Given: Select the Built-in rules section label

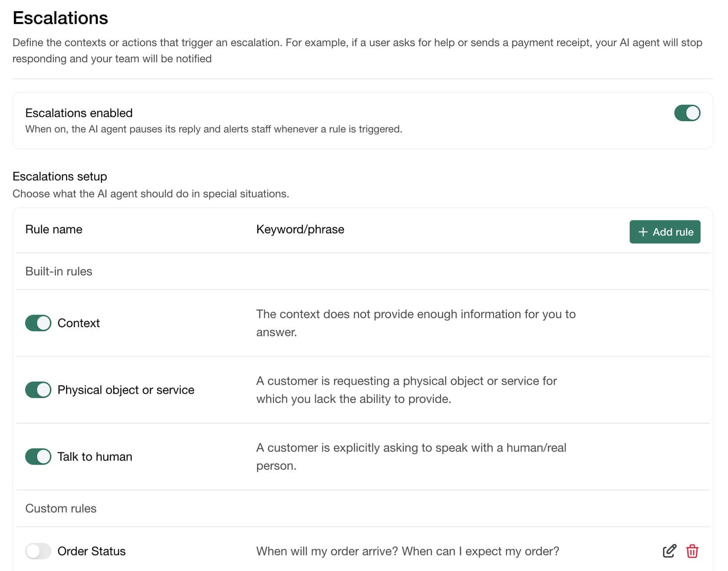Looking at the screenshot, I should [59, 271].
